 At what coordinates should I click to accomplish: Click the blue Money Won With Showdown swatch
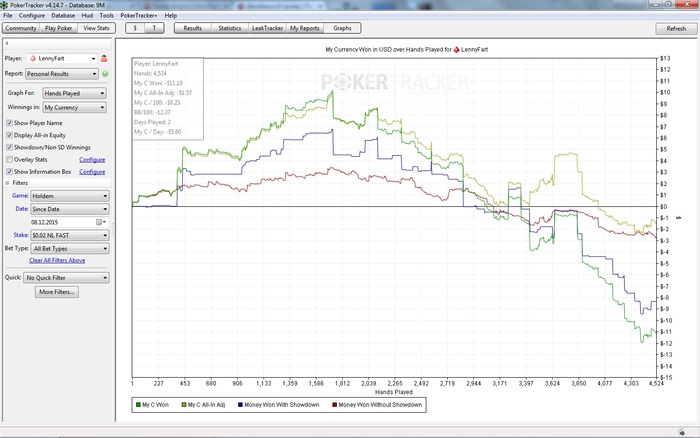pos(241,405)
